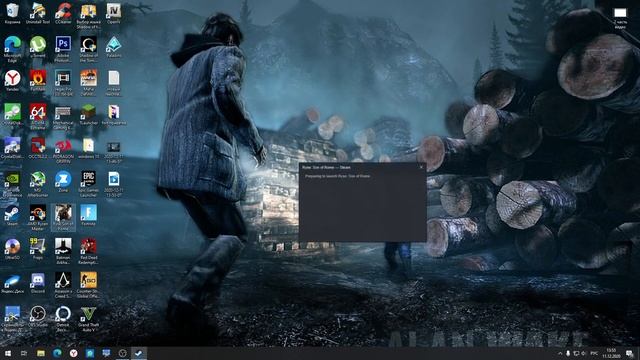Viewport: 640px width, 360px height.
Task: Open MSI Afterburner desktop shortcut
Action: click(x=38, y=184)
